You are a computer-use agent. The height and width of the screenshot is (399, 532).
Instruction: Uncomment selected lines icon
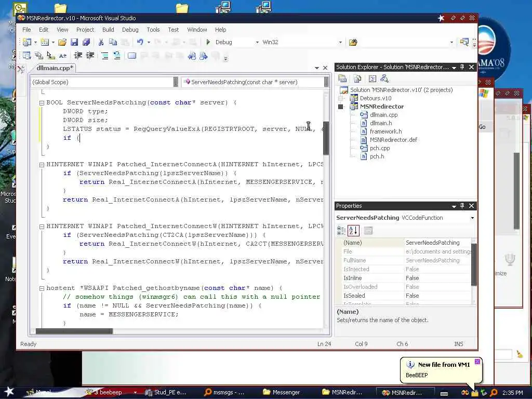pos(117,56)
